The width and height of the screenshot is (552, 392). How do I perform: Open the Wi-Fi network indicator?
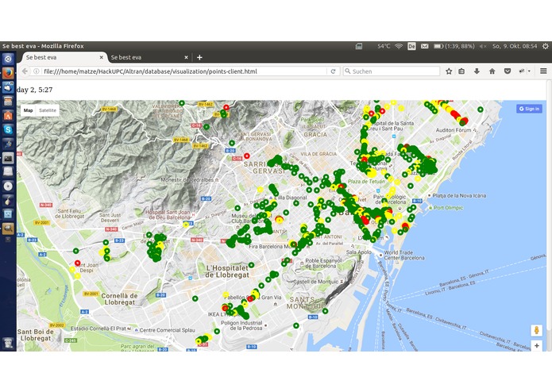[399, 46]
